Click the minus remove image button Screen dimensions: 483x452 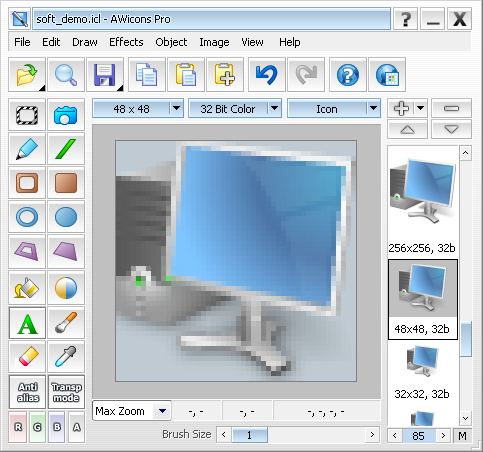[x=451, y=108]
